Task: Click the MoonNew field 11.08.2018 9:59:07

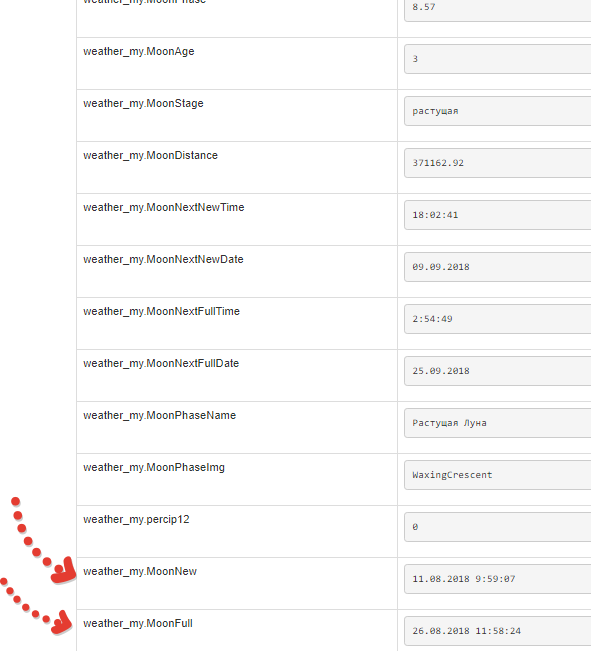Action: (x=498, y=579)
